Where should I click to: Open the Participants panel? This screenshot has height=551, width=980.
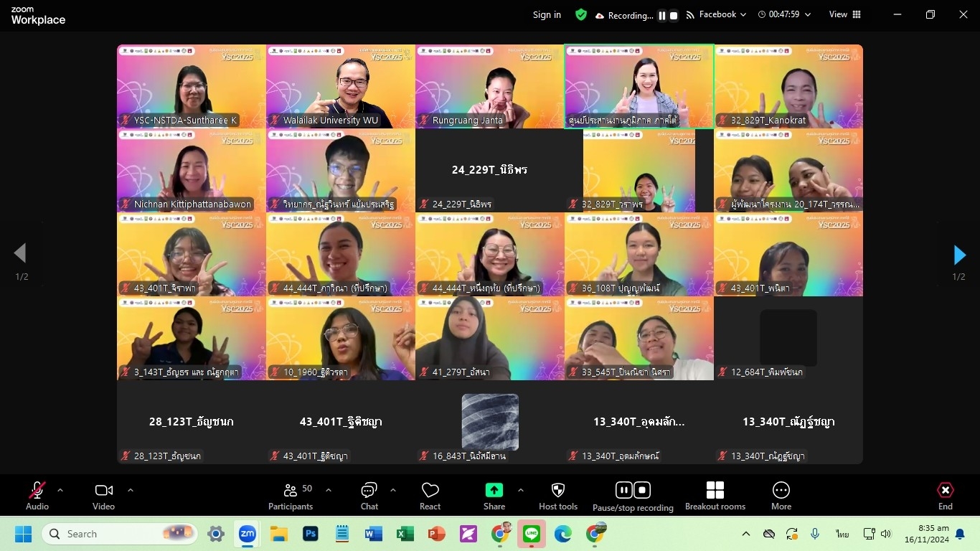coord(291,495)
